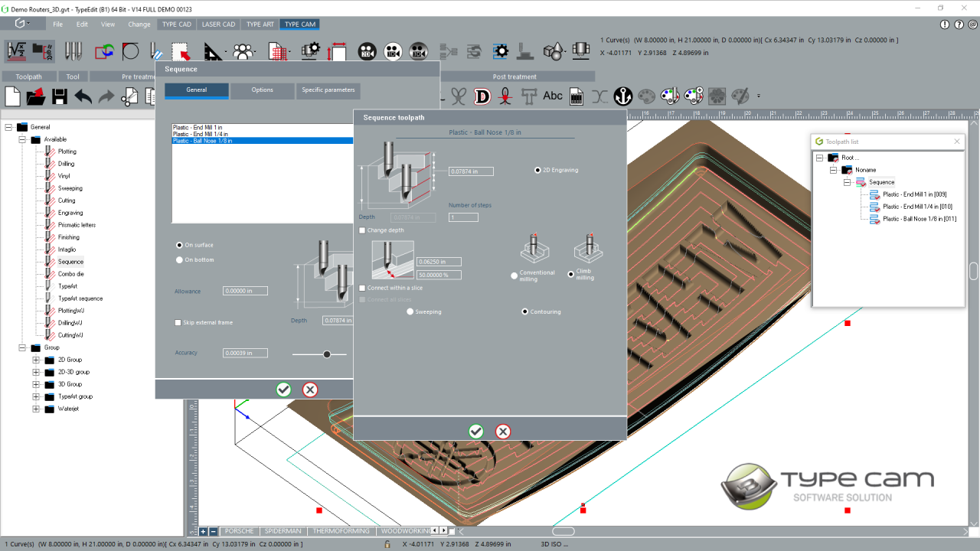The width and height of the screenshot is (980, 551).
Task: Adjust the Accuracy slider
Action: click(328, 354)
